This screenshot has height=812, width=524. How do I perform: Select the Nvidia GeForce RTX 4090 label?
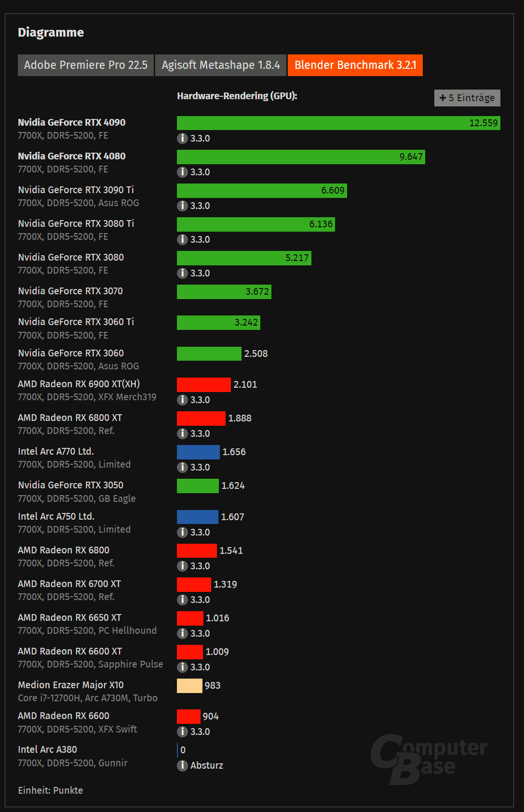tap(72, 122)
